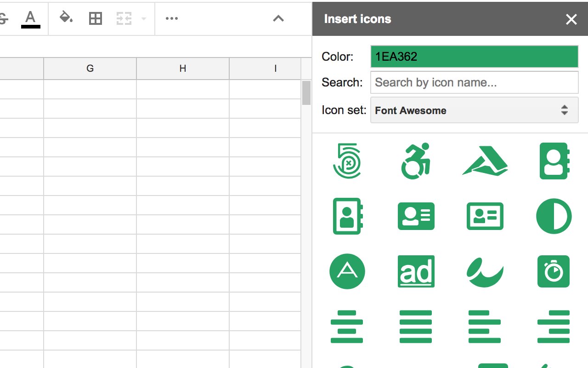This screenshot has height=368, width=588.
Task: Open the more toolbar options menu
Action: tap(171, 18)
